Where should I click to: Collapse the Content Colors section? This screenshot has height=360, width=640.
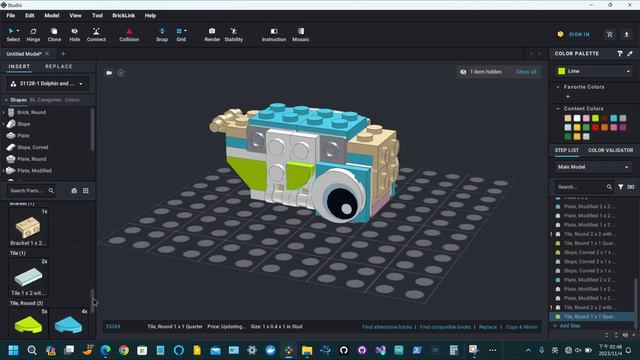(x=558, y=109)
